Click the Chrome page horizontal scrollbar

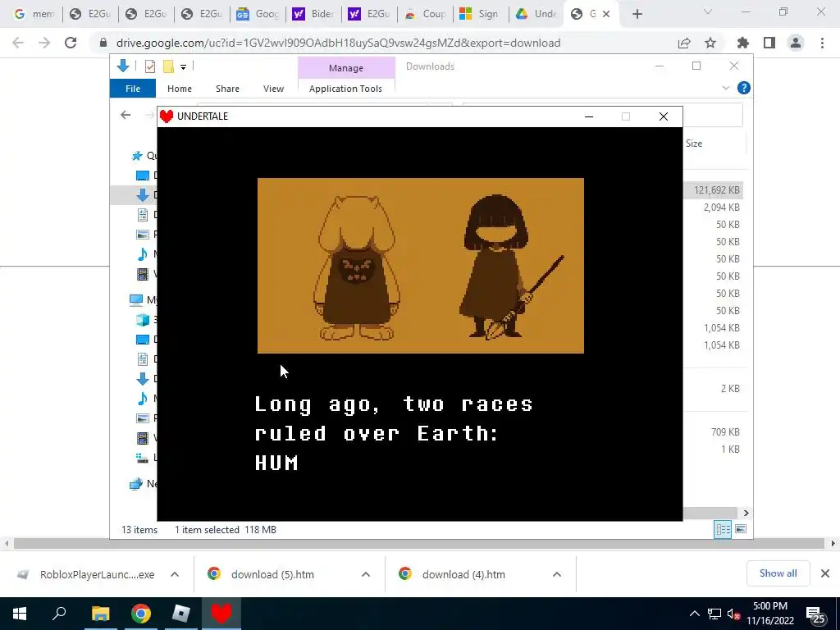[419, 544]
